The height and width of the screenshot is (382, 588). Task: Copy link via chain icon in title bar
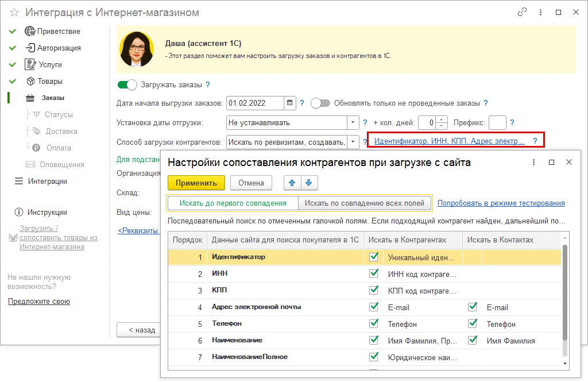coord(522,12)
